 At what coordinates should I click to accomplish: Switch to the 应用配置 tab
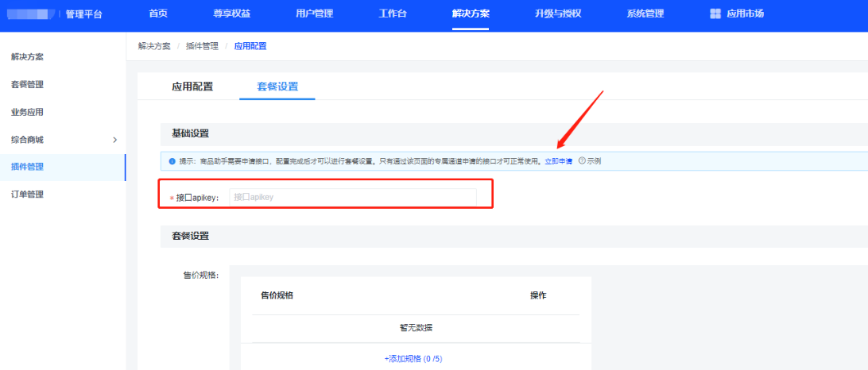[x=192, y=87]
